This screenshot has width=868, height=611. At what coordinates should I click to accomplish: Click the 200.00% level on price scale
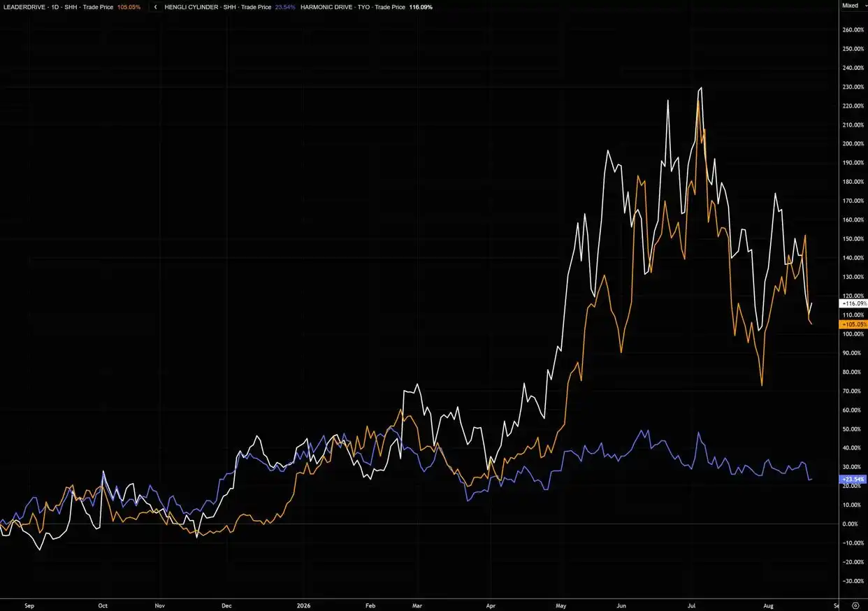tap(853, 144)
